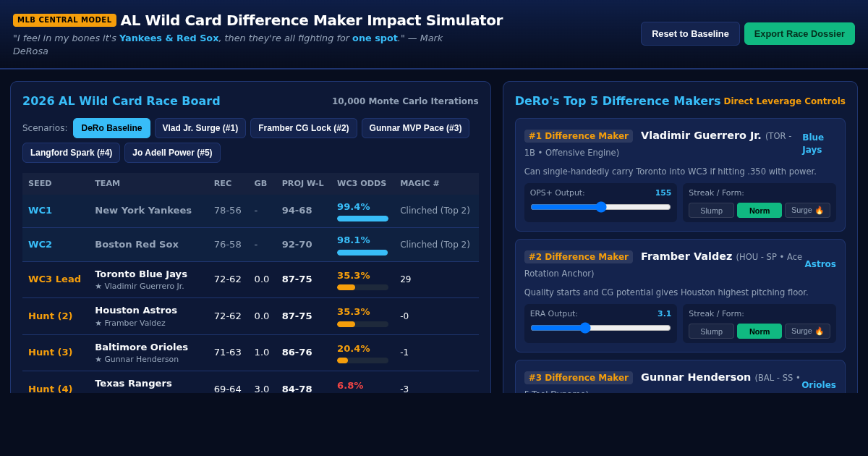
Task: Click Baltimore Orioles team name
Action: pos(141,347)
